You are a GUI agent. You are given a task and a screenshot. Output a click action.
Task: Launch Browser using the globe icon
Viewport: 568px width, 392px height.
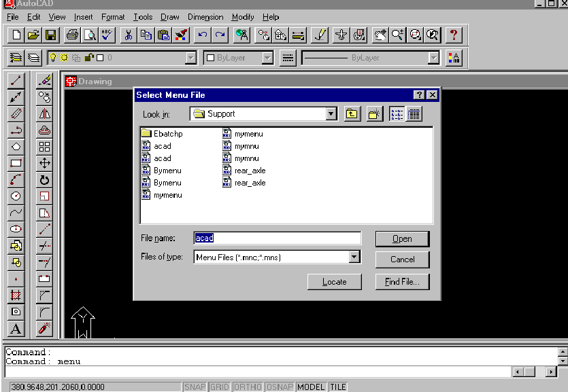241,35
